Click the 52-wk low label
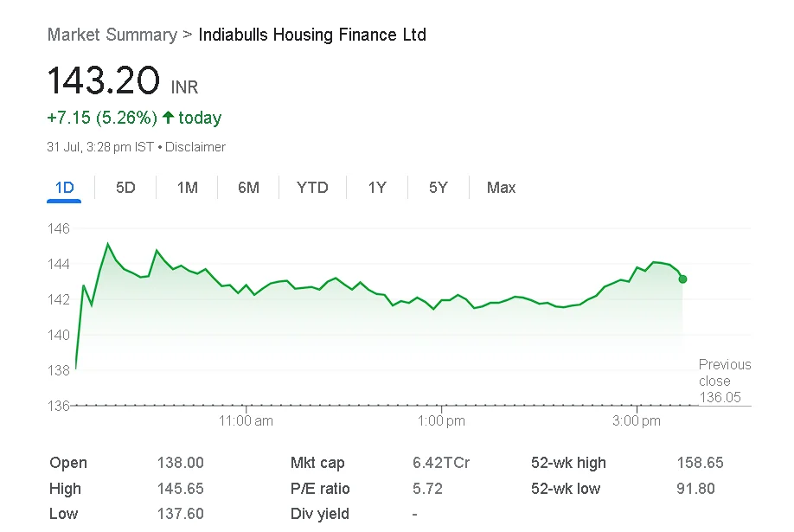The height and width of the screenshot is (532, 794). point(566,489)
